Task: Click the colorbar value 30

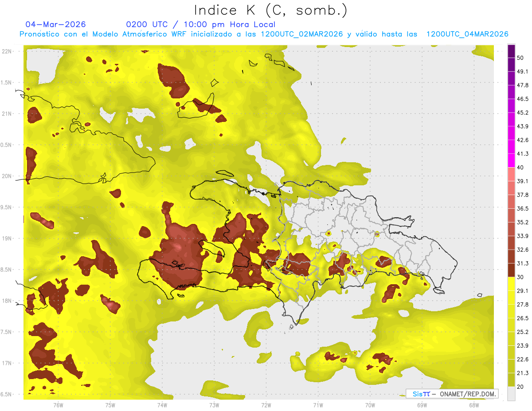Action: click(x=520, y=277)
